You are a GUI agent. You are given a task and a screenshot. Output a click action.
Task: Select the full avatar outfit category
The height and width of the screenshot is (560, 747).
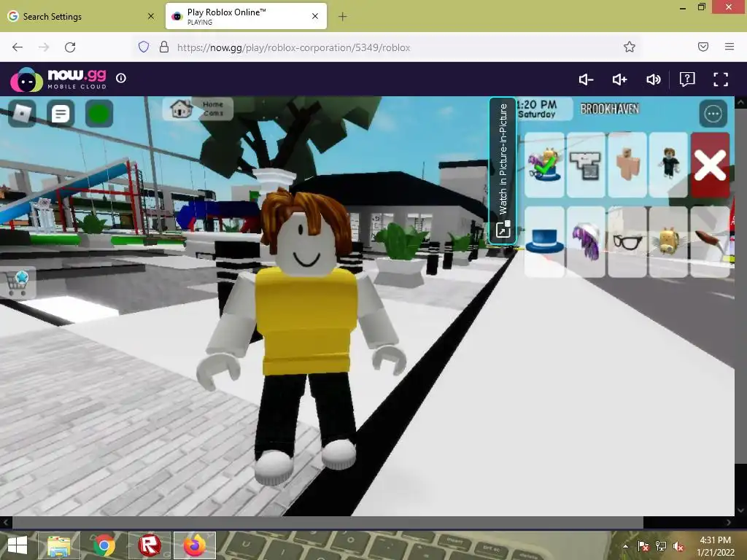coord(668,165)
